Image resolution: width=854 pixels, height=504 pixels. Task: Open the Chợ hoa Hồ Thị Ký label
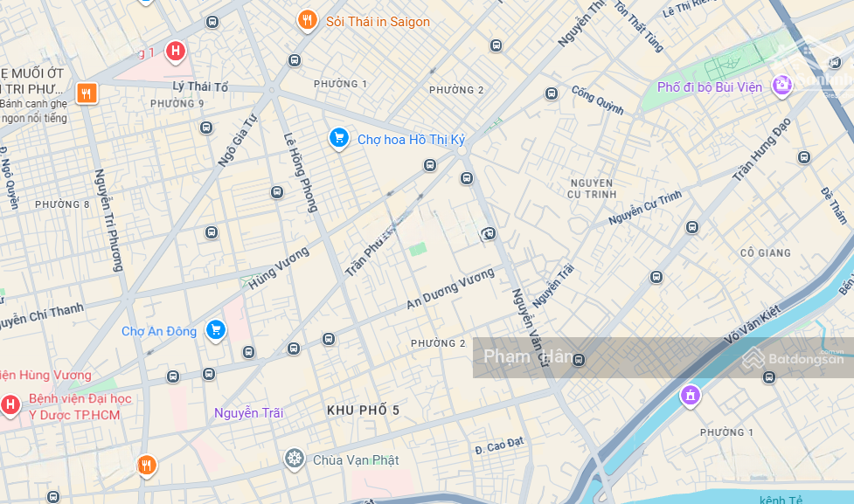(x=411, y=140)
